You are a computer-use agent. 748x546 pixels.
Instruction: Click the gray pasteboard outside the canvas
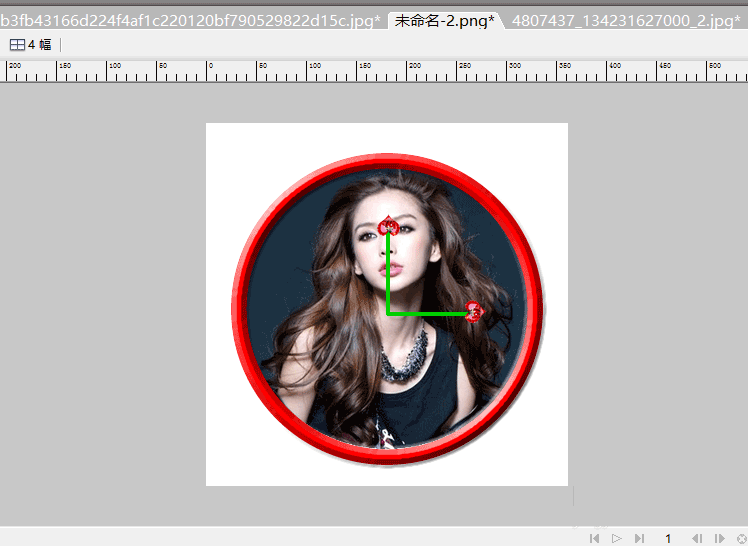point(100,300)
